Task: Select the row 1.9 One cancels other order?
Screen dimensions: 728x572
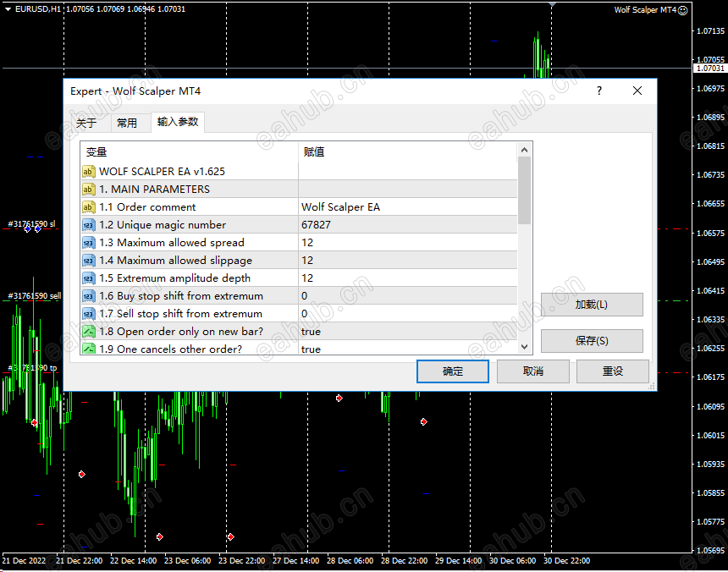Action: click(299, 348)
